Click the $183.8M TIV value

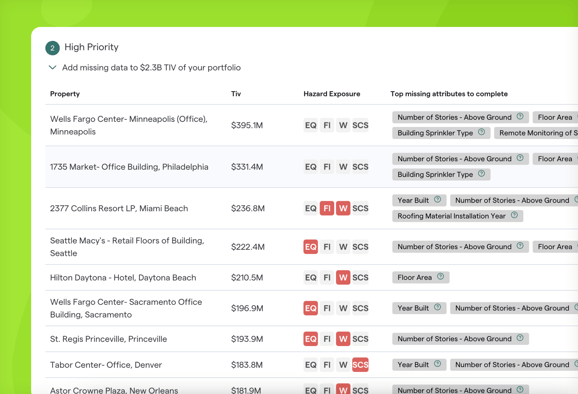point(247,365)
